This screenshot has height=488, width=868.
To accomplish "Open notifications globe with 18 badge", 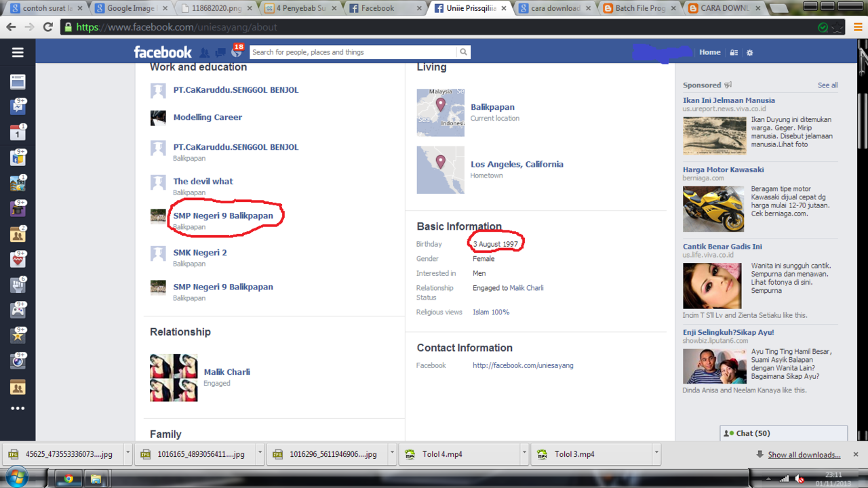I will (236, 52).
